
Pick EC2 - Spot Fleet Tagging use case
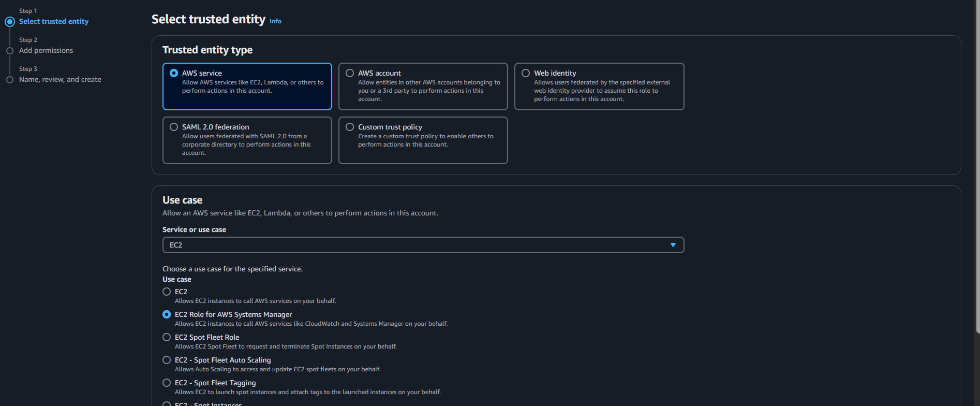[167, 383]
